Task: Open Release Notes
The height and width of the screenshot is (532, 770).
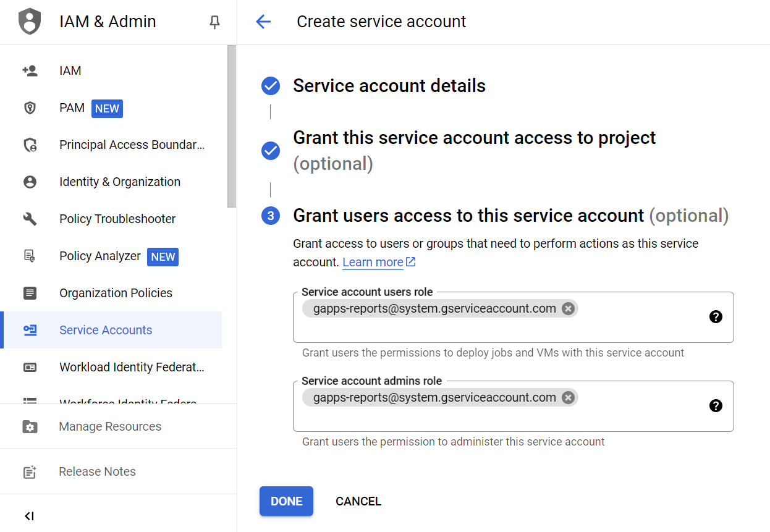Action: (117, 472)
